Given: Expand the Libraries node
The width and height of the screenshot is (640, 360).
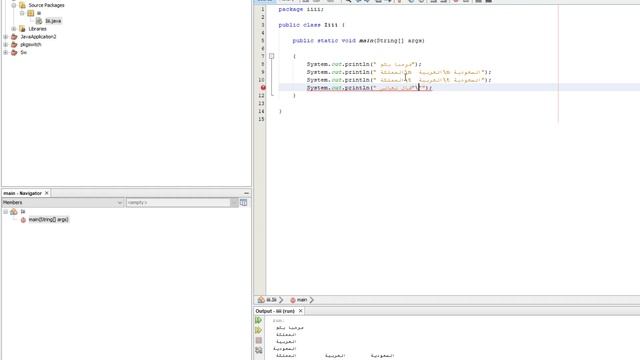Looking at the screenshot, I should pos(14,29).
